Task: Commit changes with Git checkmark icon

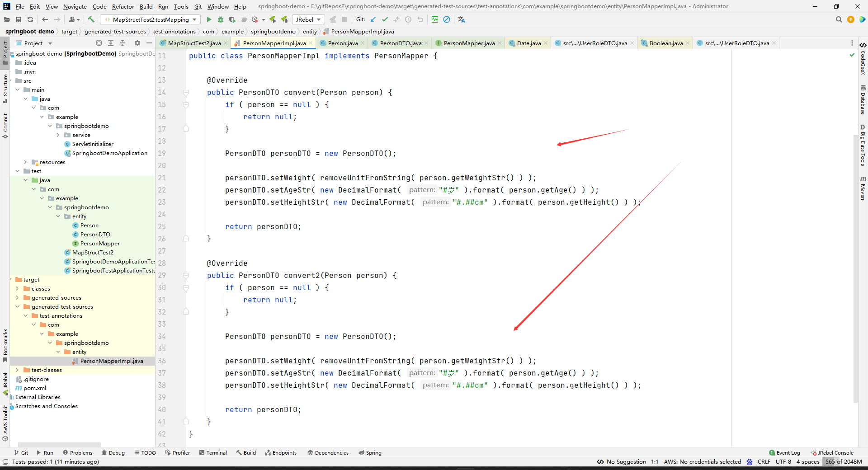Action: click(x=385, y=19)
